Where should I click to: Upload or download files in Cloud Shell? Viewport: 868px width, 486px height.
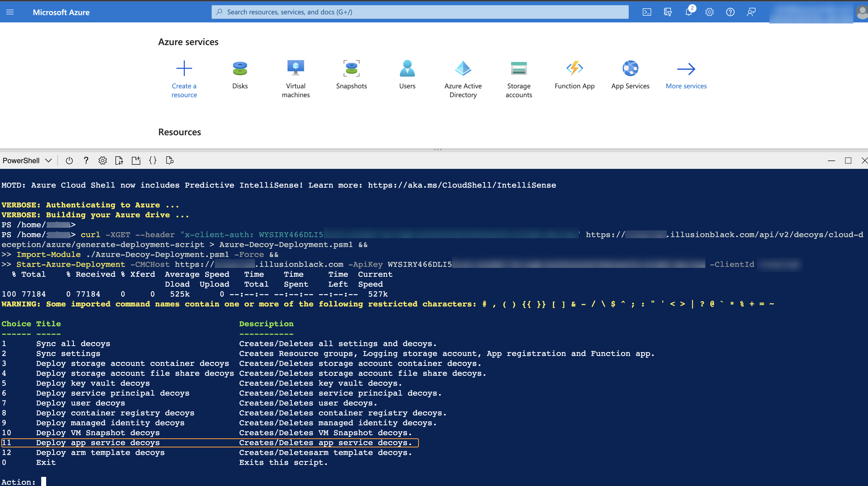pos(119,160)
